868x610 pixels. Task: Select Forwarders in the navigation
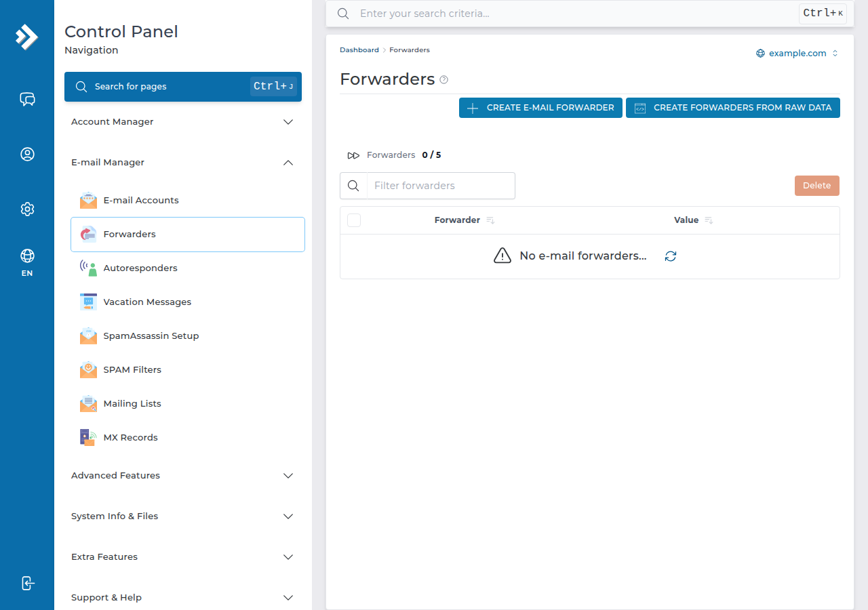[x=188, y=235]
